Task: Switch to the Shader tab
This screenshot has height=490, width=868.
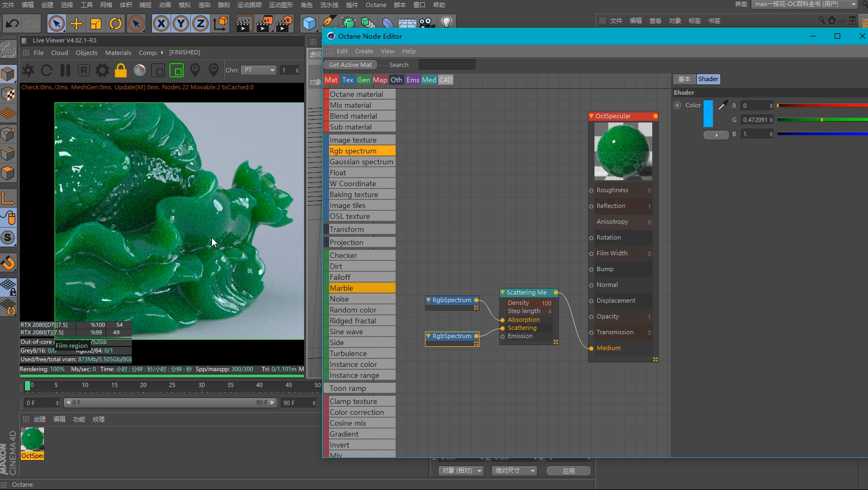Action: tap(708, 79)
